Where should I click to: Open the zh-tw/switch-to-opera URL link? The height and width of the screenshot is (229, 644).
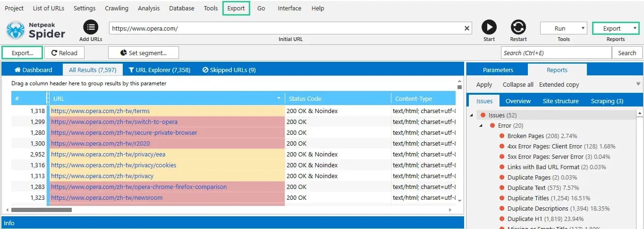(114, 122)
